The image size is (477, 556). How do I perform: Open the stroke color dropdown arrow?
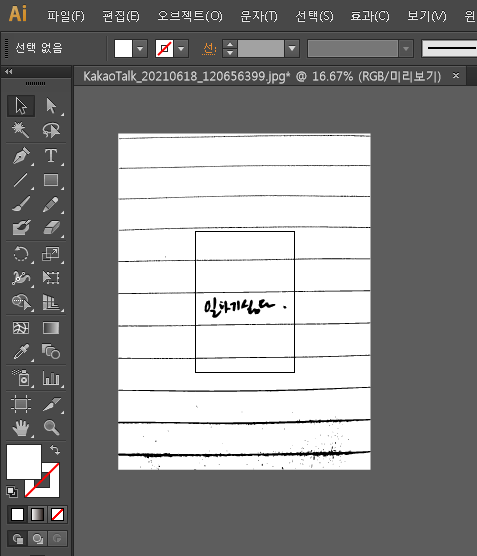tap(181, 49)
